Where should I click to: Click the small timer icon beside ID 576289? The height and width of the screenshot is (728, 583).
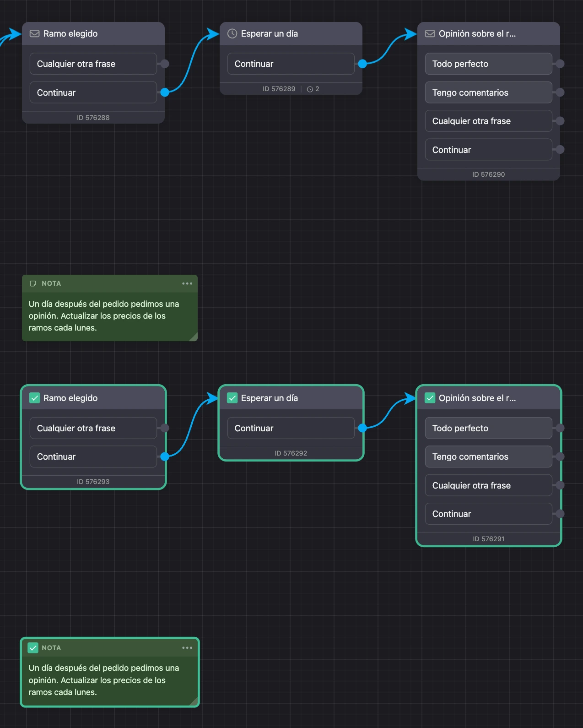pos(310,89)
